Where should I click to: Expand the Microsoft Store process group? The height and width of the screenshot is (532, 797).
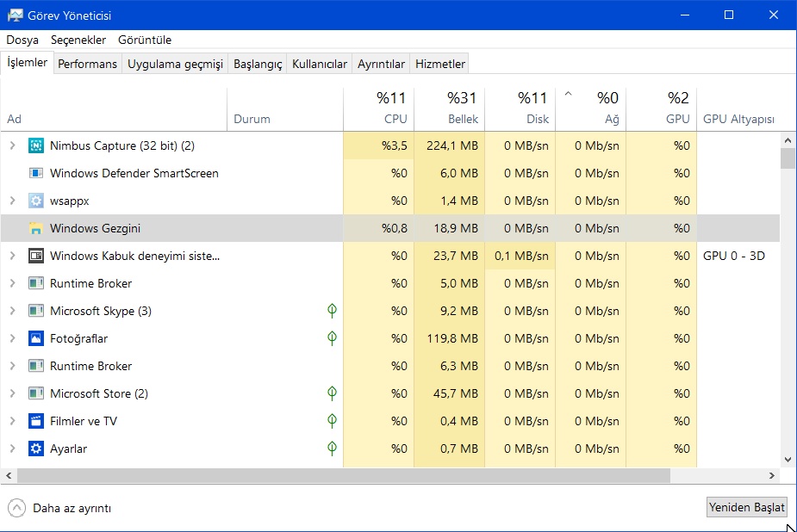pyautogui.click(x=12, y=393)
